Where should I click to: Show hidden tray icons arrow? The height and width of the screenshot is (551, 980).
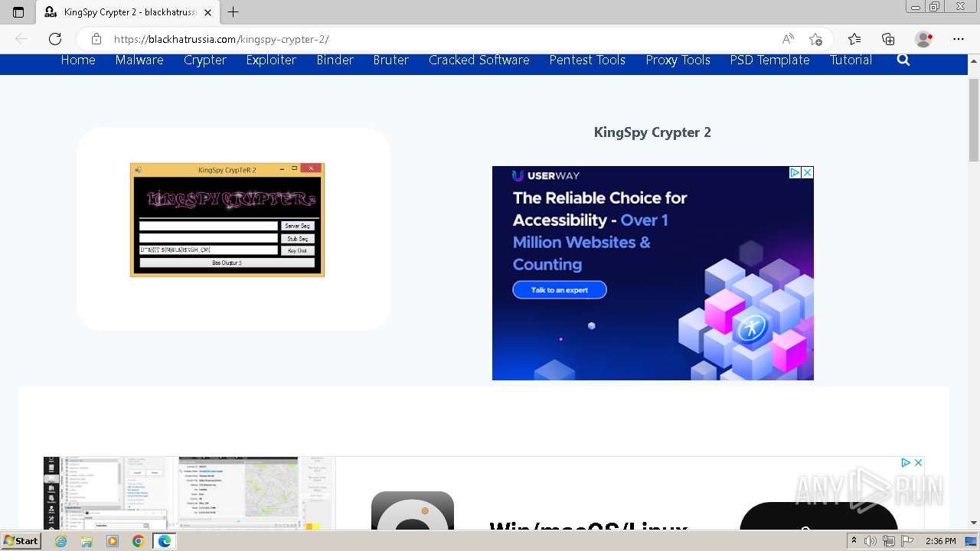click(854, 541)
